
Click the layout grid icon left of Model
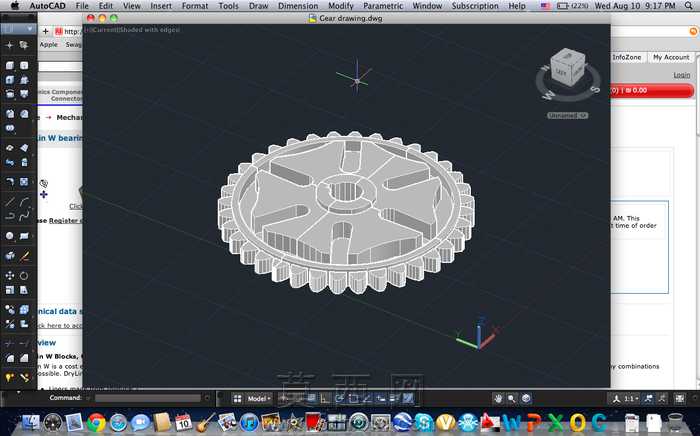[x=238, y=399]
